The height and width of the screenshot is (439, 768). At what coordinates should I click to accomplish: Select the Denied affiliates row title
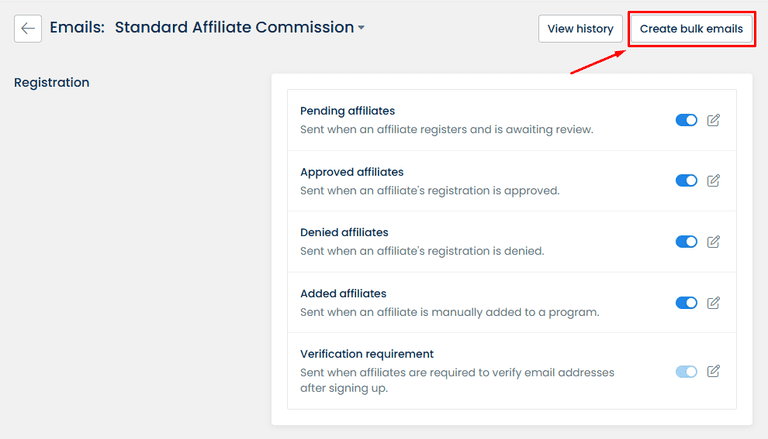pos(344,233)
